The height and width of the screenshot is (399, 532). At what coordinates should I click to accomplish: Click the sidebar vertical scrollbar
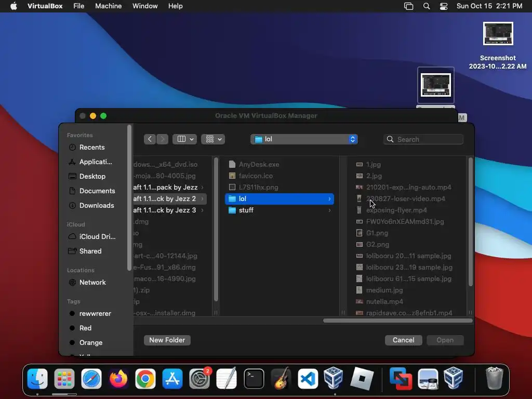click(x=129, y=198)
